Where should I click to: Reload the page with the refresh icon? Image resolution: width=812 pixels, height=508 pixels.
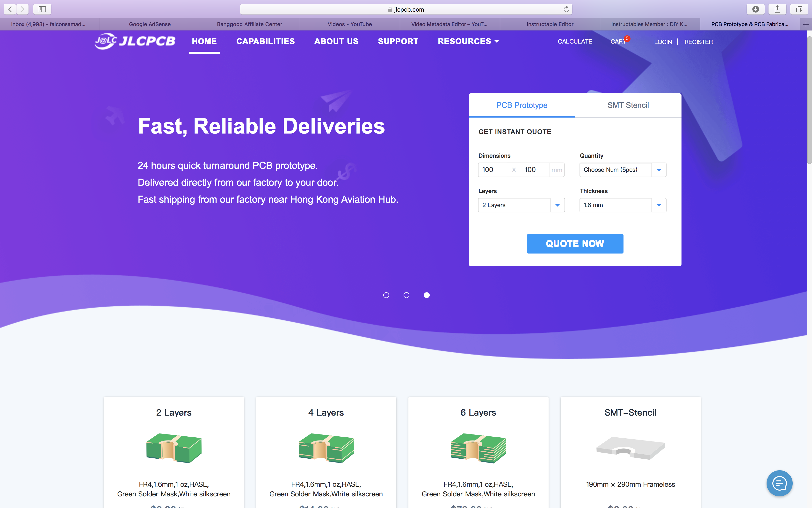[566, 9]
